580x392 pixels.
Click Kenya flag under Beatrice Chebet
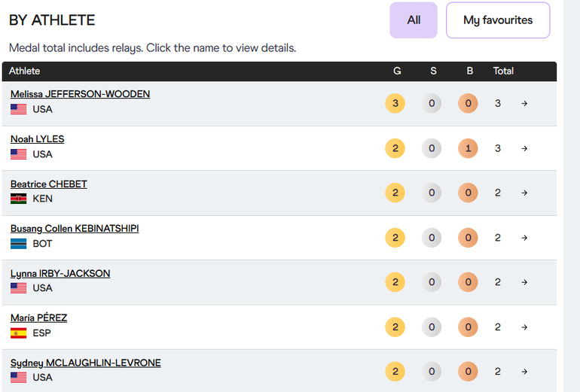coord(19,199)
